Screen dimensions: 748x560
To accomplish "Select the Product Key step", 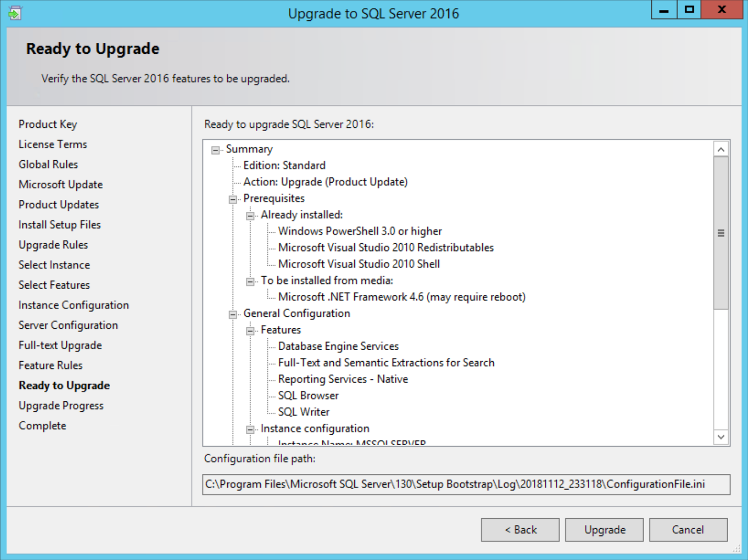I will point(48,124).
